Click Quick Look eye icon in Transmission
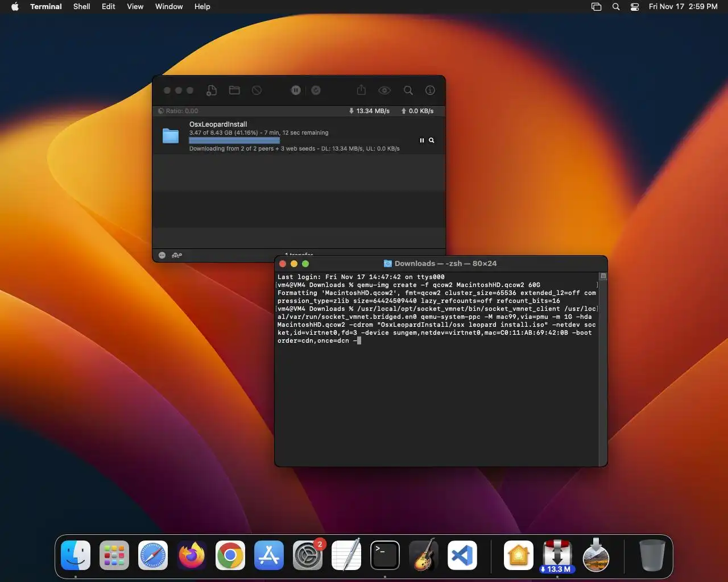The image size is (728, 582). point(384,90)
